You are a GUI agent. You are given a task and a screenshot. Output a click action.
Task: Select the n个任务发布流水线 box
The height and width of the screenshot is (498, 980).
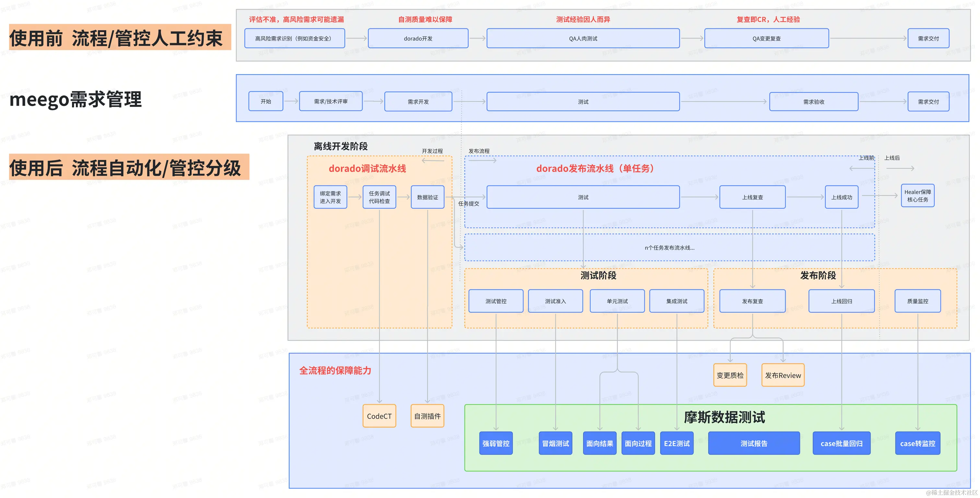pyautogui.click(x=669, y=248)
